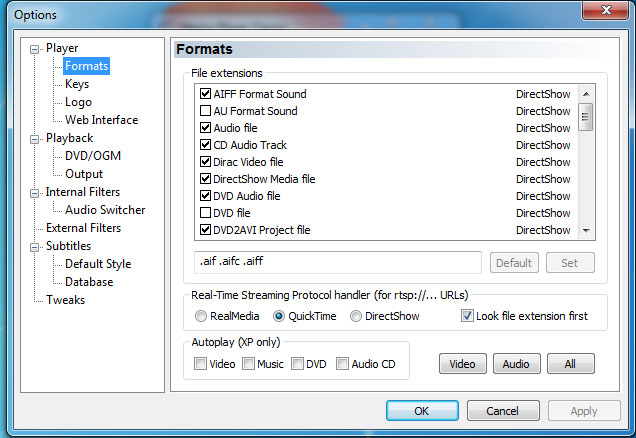The image size is (636, 438).
Task: Check AU Format Sound extension
Action: (205, 111)
